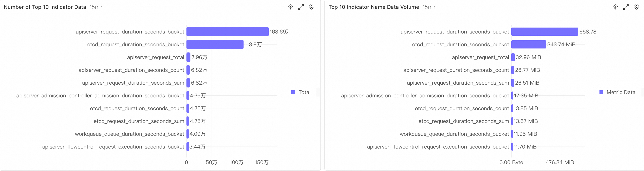Viewport: 644px width, 171px height.
Task: Click etcd_request_duration_seconds_sum label in right chart
Action: click(x=464, y=121)
